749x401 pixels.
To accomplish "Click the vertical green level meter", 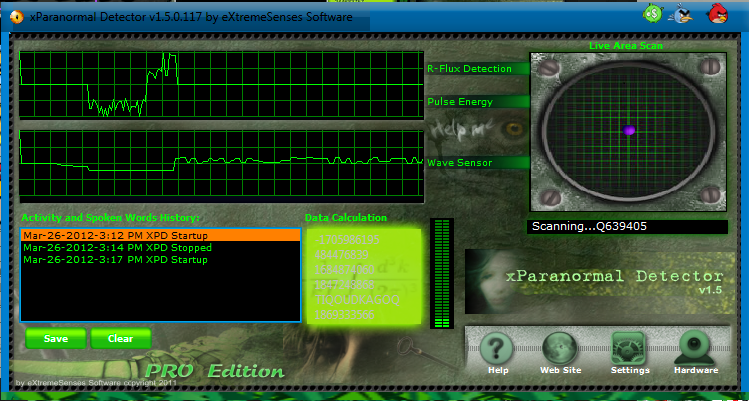I will [x=442, y=273].
